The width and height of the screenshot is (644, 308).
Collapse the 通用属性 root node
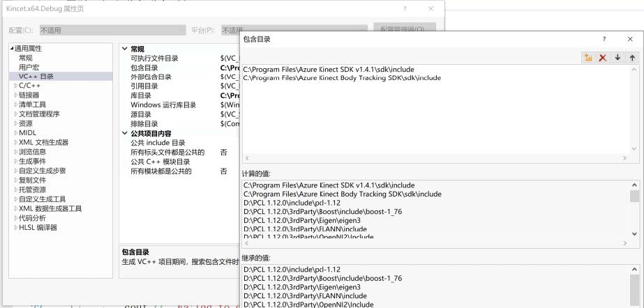pos(12,48)
